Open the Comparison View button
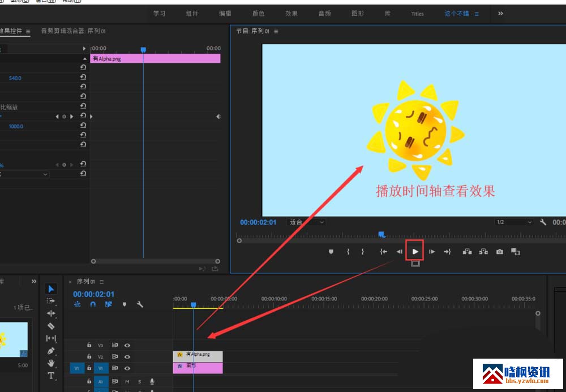The image size is (566, 392). [x=516, y=252]
